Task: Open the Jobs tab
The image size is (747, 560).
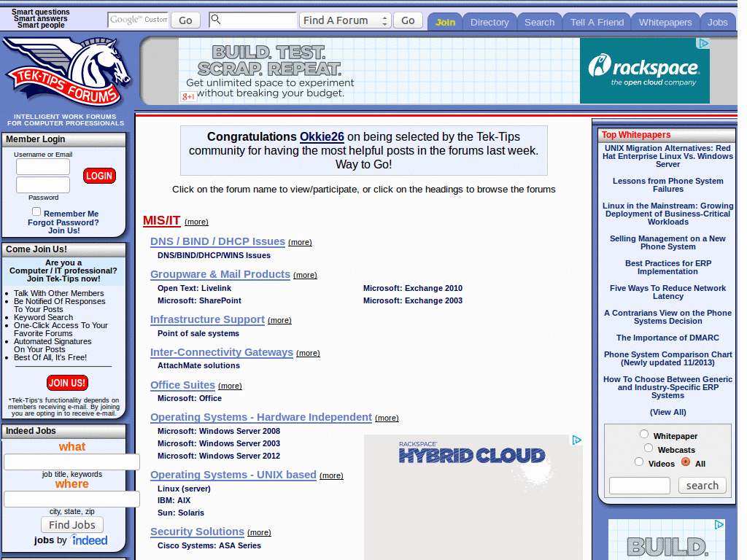Action: click(x=718, y=22)
